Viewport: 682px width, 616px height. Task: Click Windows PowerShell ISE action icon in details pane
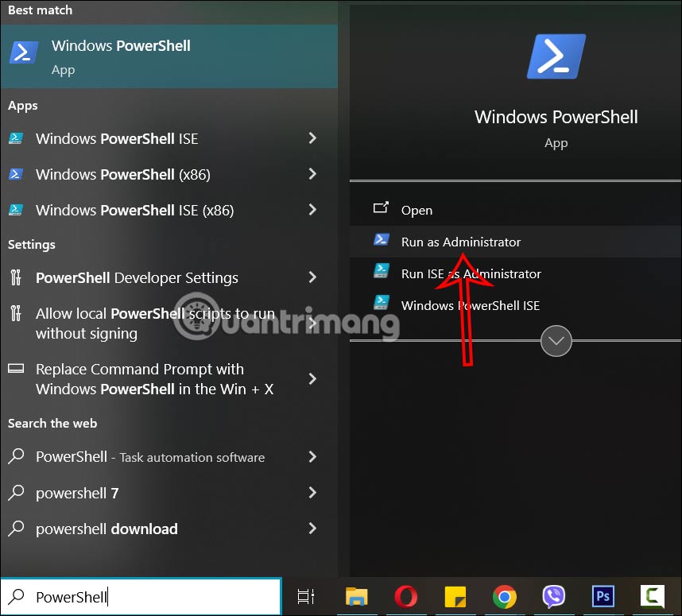click(381, 302)
